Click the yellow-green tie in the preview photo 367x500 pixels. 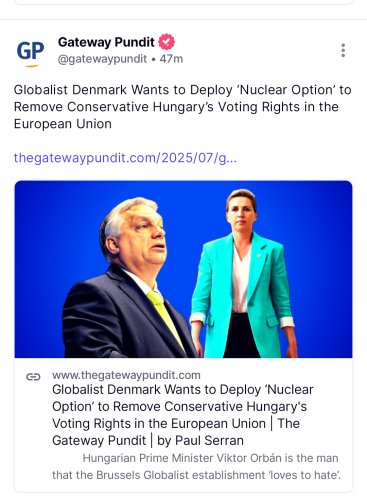(165, 318)
